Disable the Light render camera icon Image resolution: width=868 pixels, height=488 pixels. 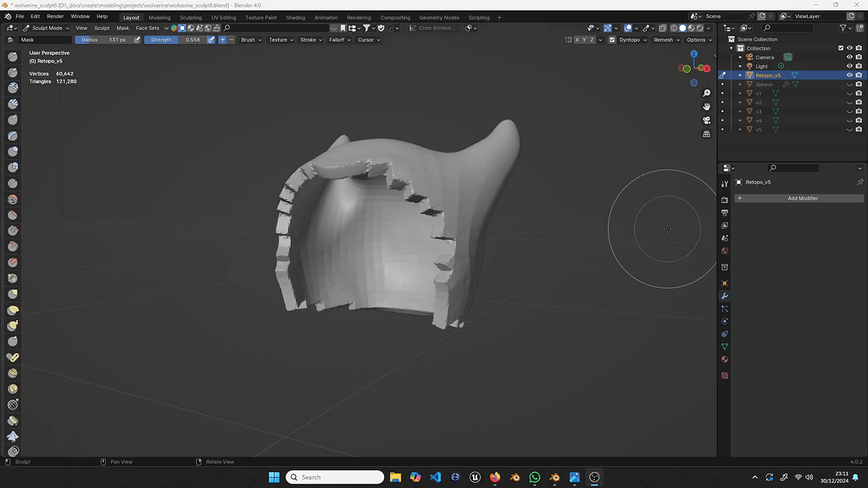click(x=859, y=66)
